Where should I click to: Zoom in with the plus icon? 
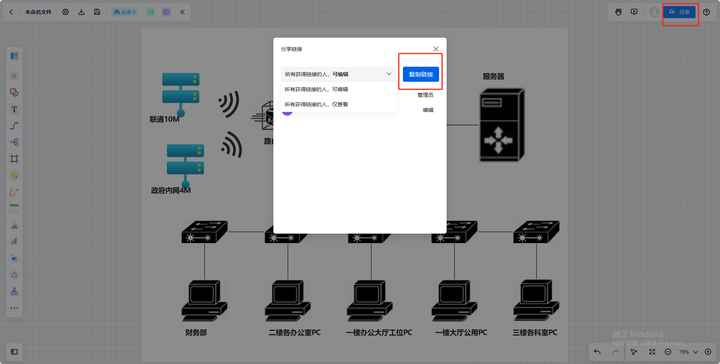click(708, 352)
